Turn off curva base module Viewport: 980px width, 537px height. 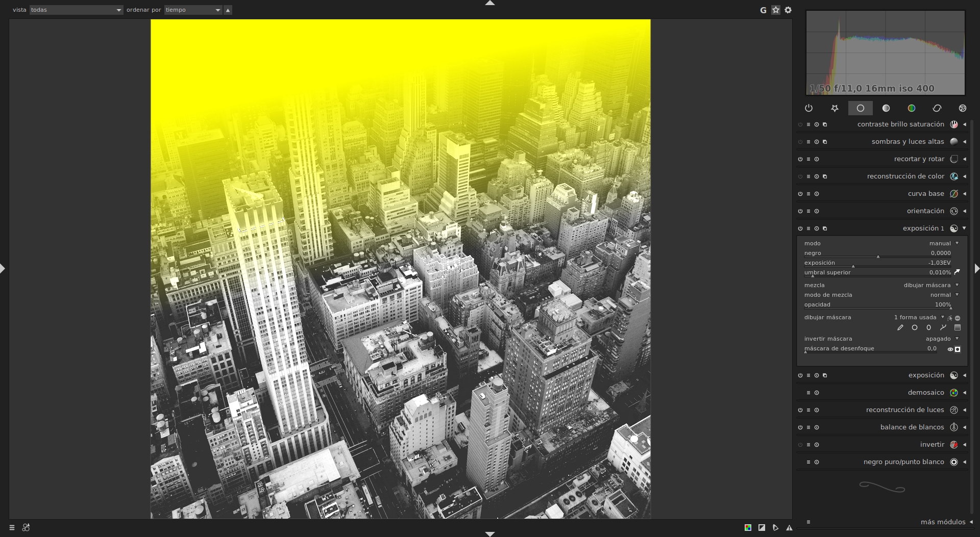[800, 194]
